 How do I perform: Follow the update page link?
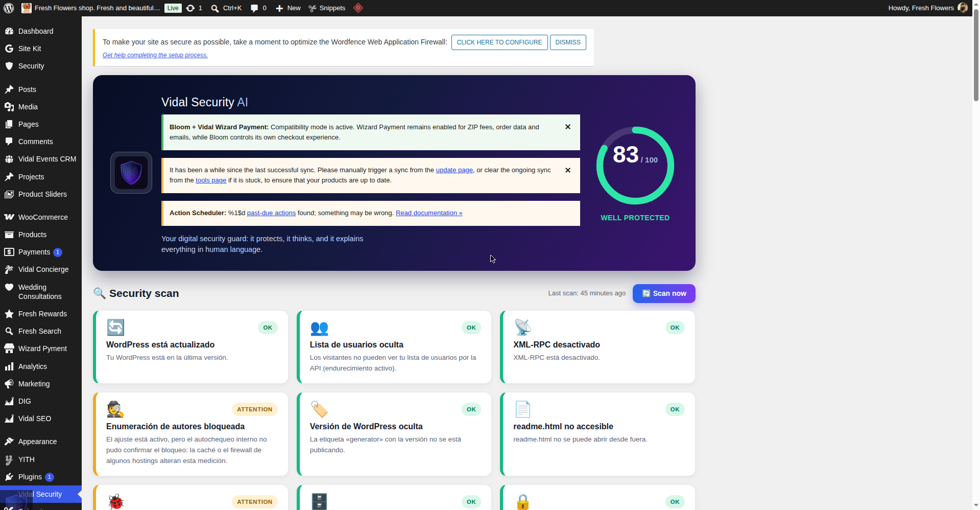454,170
